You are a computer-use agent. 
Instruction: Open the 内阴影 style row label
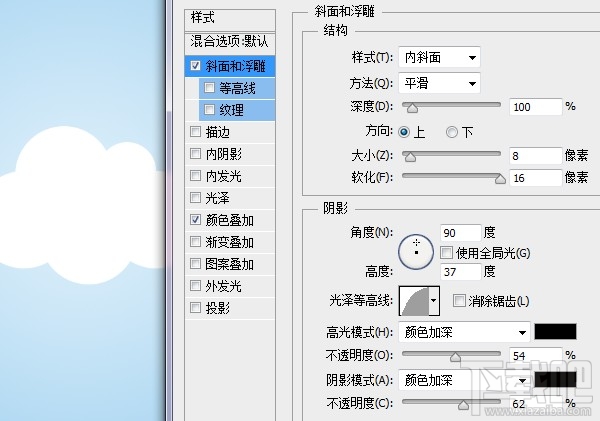click(223, 154)
